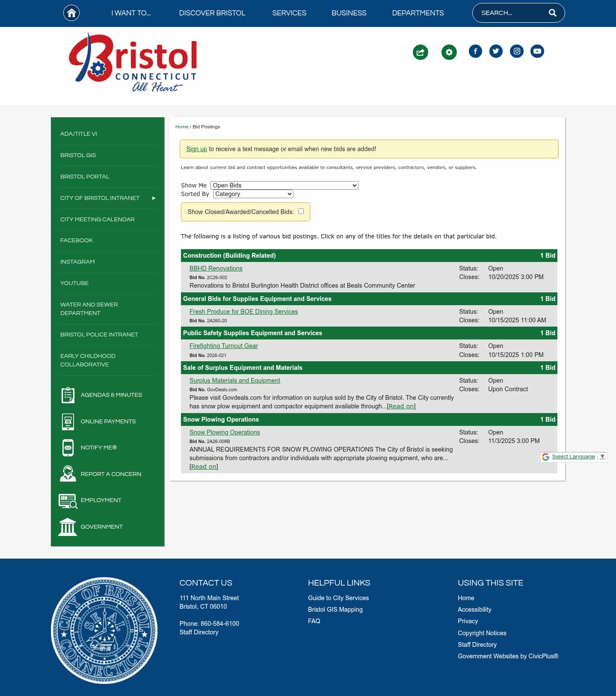Go to the home page icon
Image resolution: width=616 pixels, height=696 pixels.
click(x=71, y=13)
